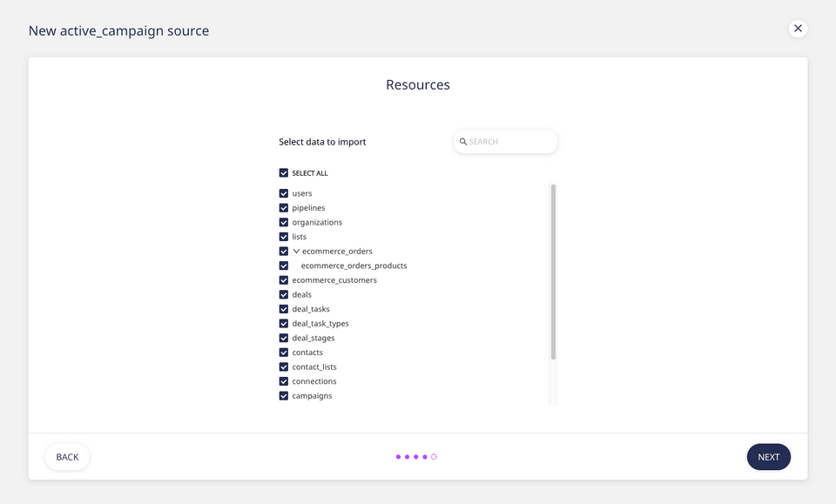Deselect organizations from the import list
Viewport: 836px width, 504px height.
pos(283,222)
